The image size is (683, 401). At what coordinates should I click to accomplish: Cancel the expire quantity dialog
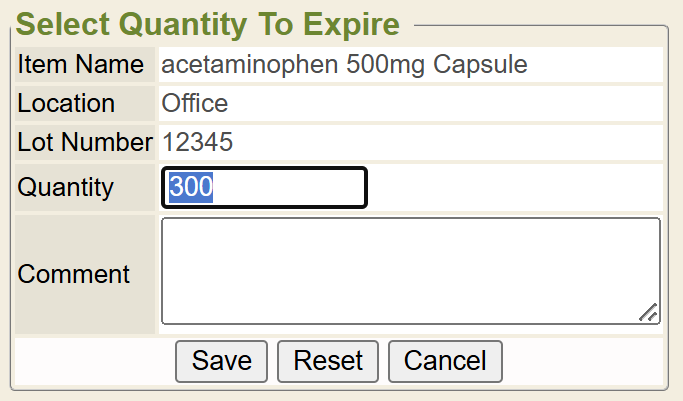pos(445,361)
